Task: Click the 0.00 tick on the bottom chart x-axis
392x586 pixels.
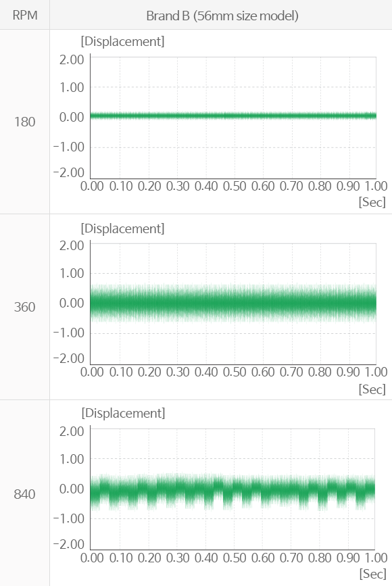Action: 92,558
